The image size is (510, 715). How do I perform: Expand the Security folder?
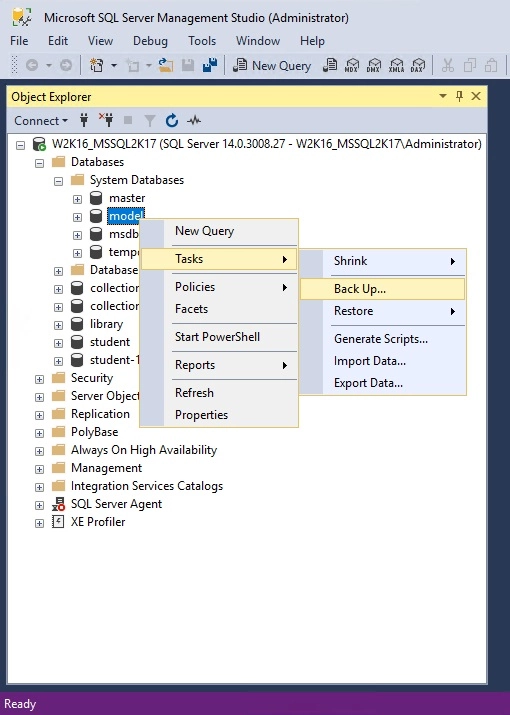[39, 379]
